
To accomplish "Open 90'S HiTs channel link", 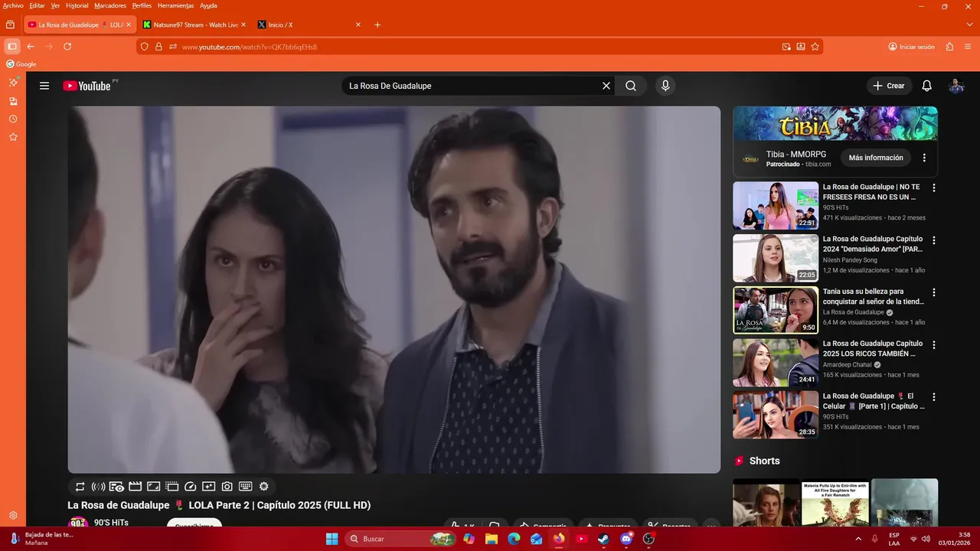I will pyautogui.click(x=111, y=523).
